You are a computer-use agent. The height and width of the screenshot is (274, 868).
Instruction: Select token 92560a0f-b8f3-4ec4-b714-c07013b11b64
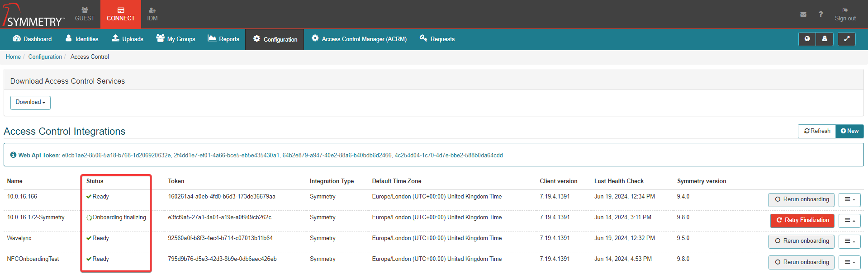tap(220, 238)
